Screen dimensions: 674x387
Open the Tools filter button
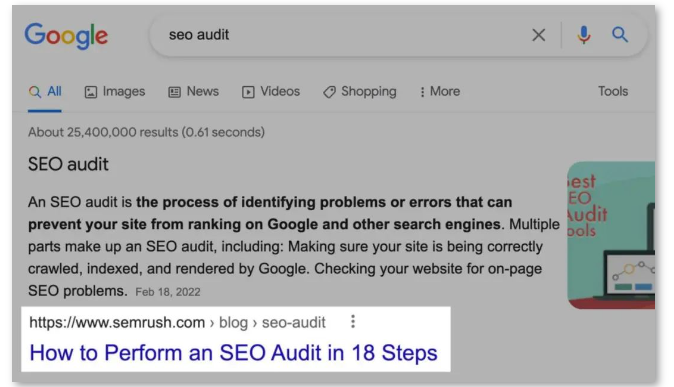(613, 91)
